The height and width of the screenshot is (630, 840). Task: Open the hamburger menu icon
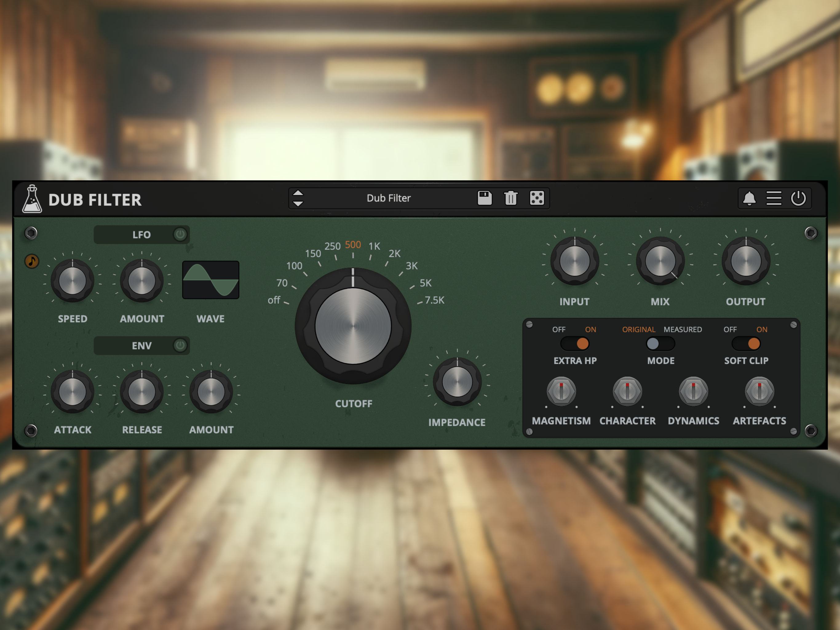click(x=774, y=198)
